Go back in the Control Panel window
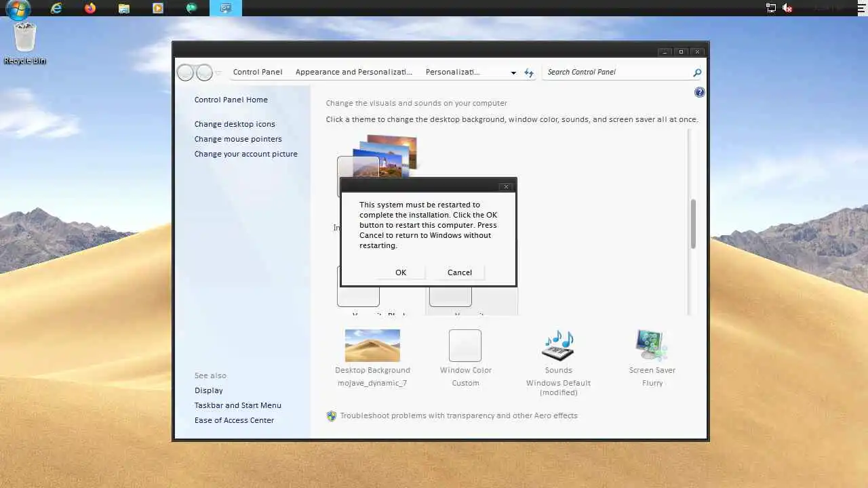The image size is (868, 488). point(185,73)
